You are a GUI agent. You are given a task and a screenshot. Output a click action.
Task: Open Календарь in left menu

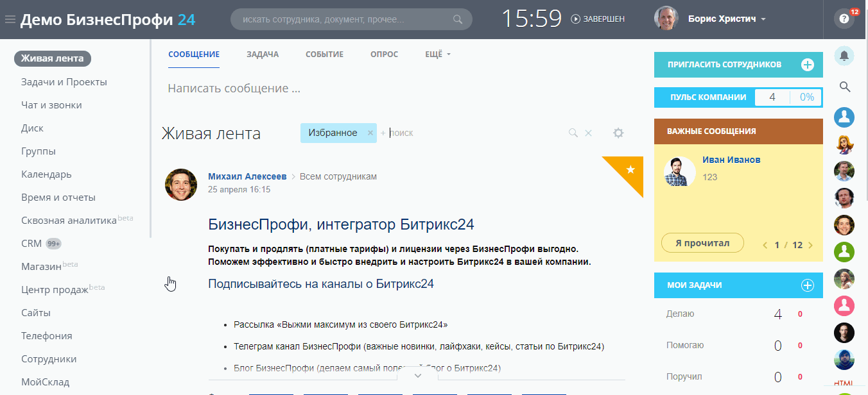click(46, 174)
